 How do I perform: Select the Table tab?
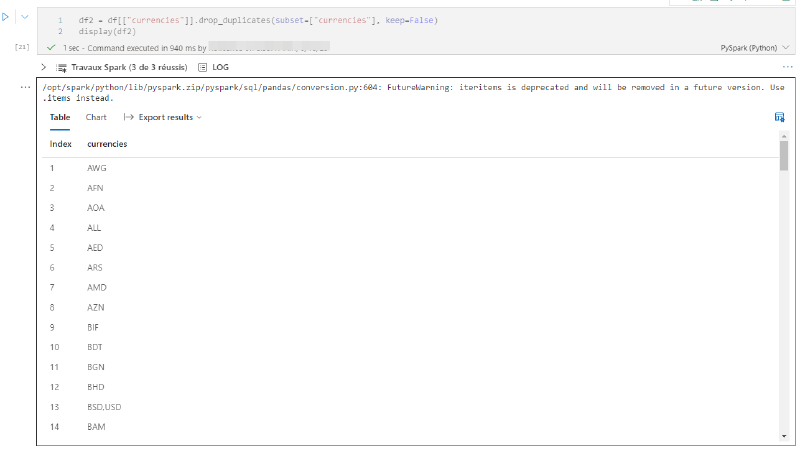coord(60,117)
